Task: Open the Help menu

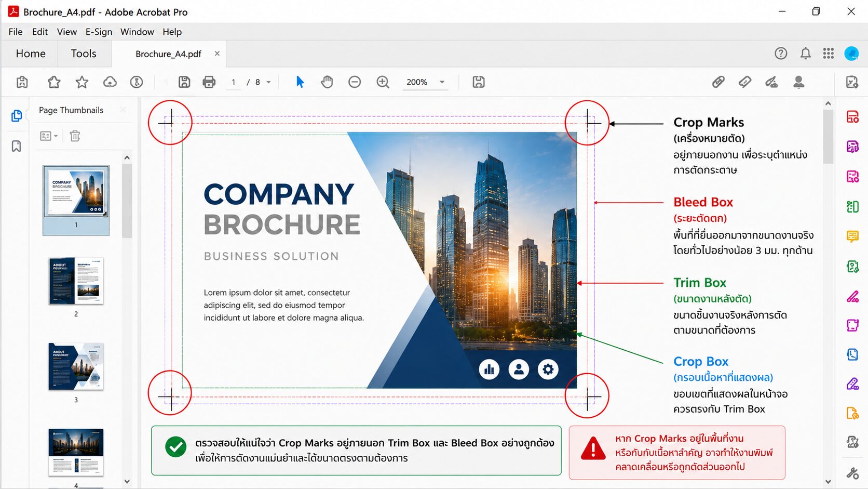Action: pyautogui.click(x=172, y=32)
